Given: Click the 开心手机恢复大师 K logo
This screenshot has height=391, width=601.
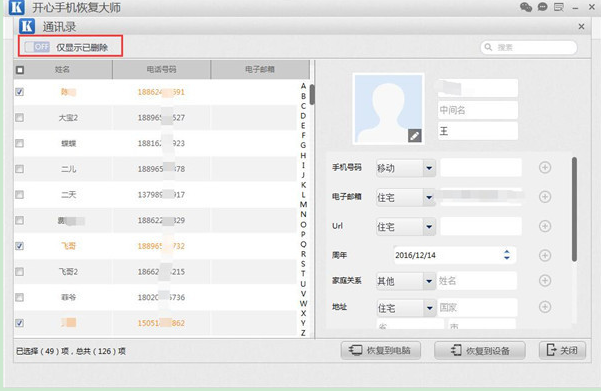Looking at the screenshot, I should pyautogui.click(x=16, y=7).
